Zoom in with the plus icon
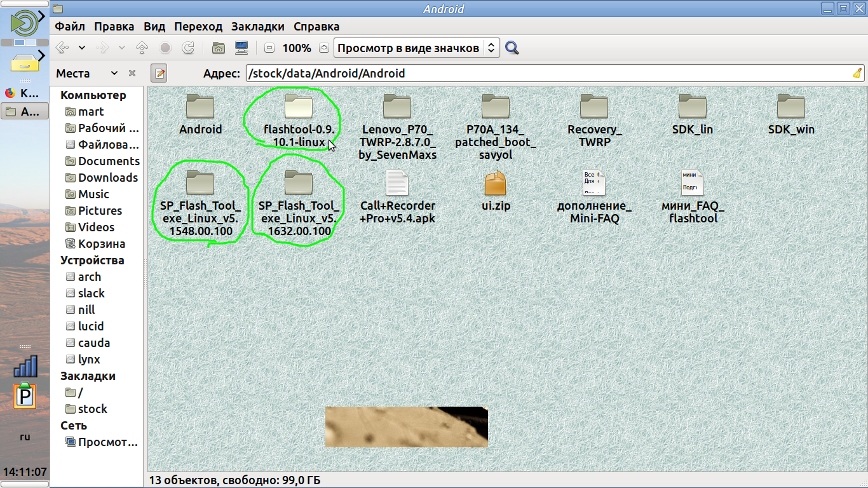The height and width of the screenshot is (488, 868). [324, 48]
